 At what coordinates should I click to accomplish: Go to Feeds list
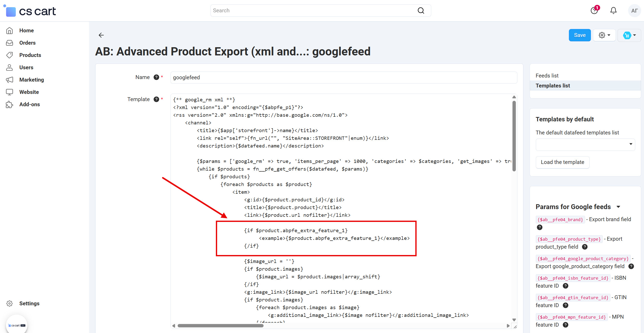click(547, 76)
